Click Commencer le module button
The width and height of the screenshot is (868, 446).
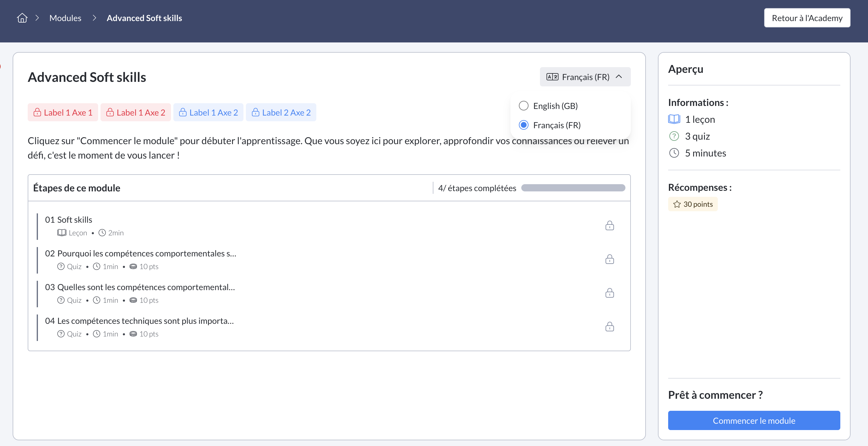pyautogui.click(x=754, y=420)
